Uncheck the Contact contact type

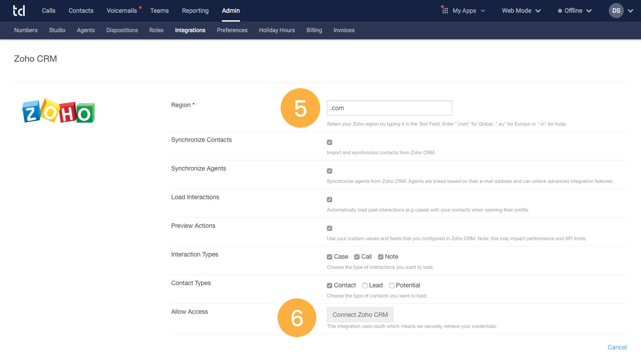(x=330, y=286)
